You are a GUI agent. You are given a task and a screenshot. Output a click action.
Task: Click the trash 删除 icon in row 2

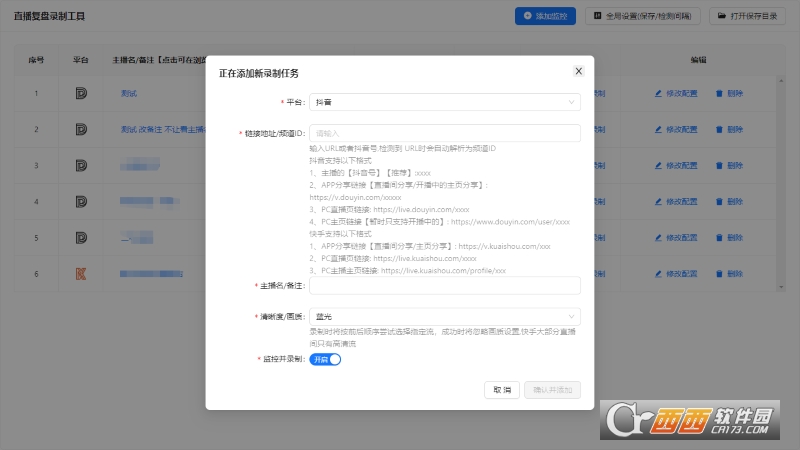tap(719, 130)
